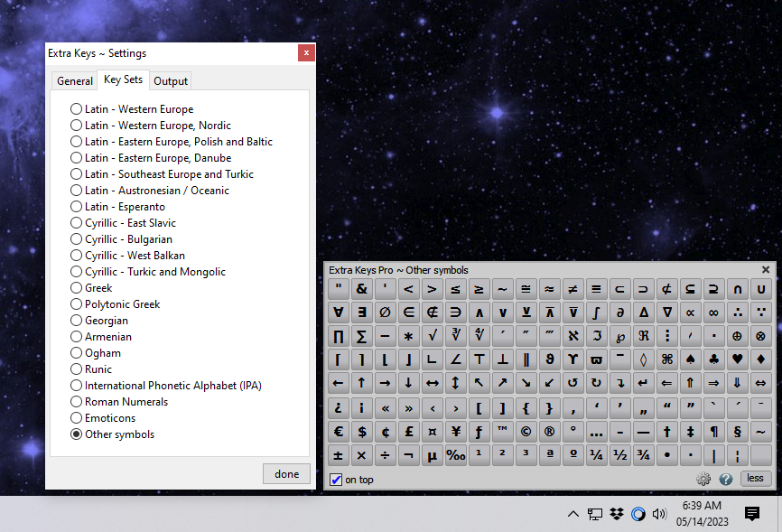
Task: Click the volume speaker tray icon
Action: point(659,514)
